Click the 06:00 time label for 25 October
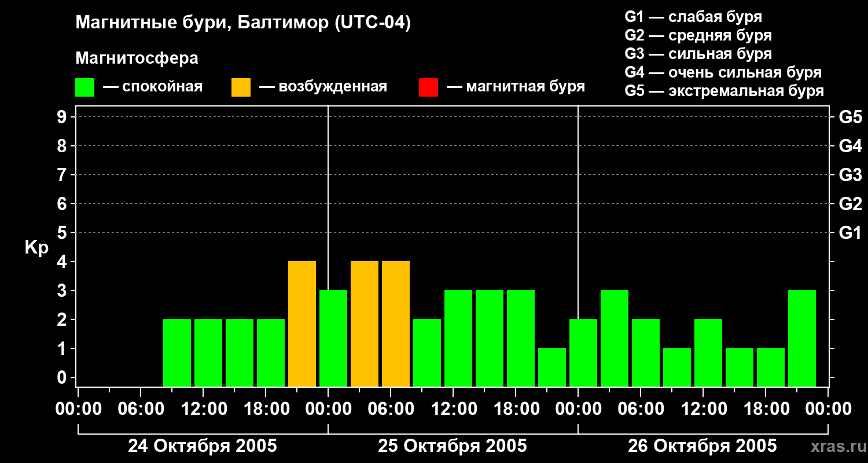This screenshot has width=868, height=463. [x=391, y=409]
